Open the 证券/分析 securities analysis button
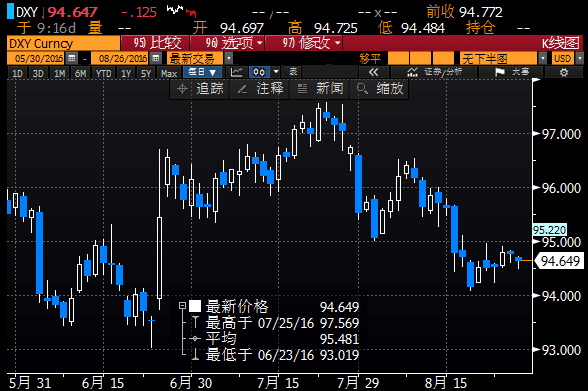This screenshot has height=391, width=588. tap(434, 72)
